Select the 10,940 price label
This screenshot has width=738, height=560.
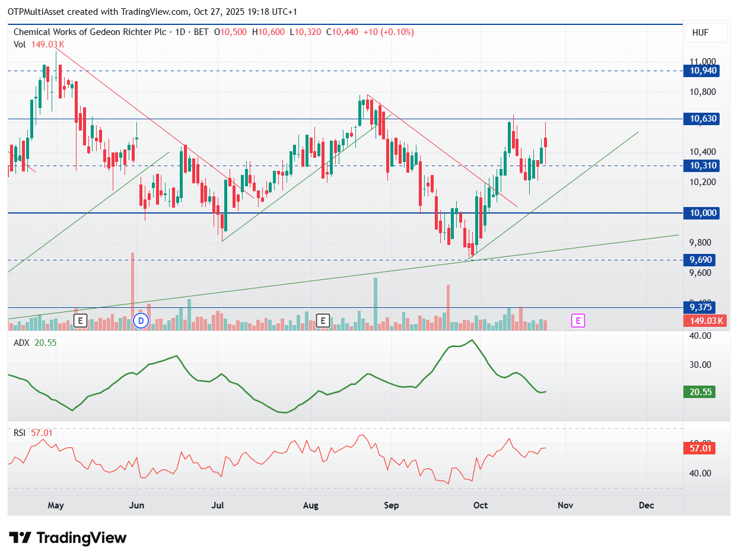point(704,71)
